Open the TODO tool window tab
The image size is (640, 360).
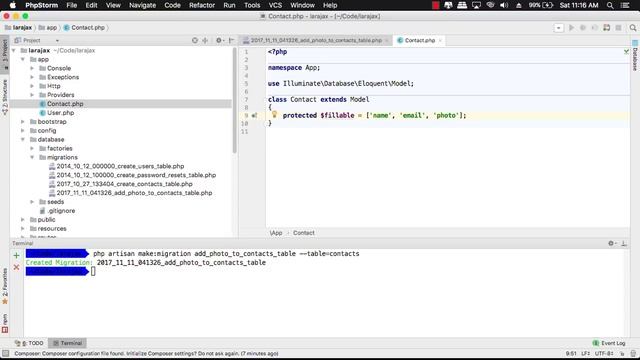click(x=29, y=343)
